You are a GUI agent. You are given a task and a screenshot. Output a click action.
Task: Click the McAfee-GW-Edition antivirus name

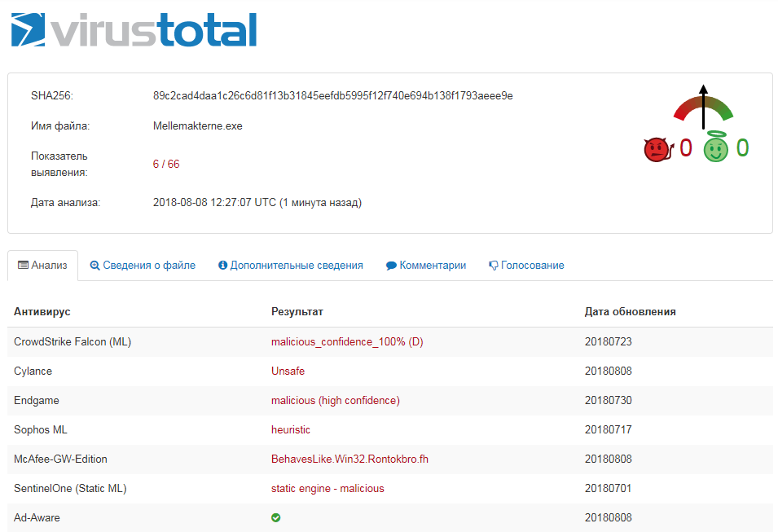(60, 459)
